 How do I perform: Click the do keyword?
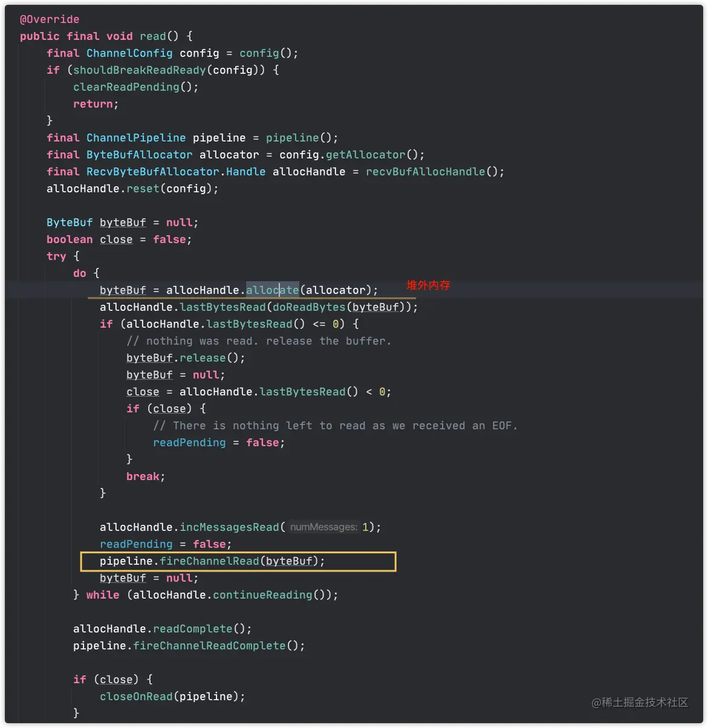click(80, 273)
